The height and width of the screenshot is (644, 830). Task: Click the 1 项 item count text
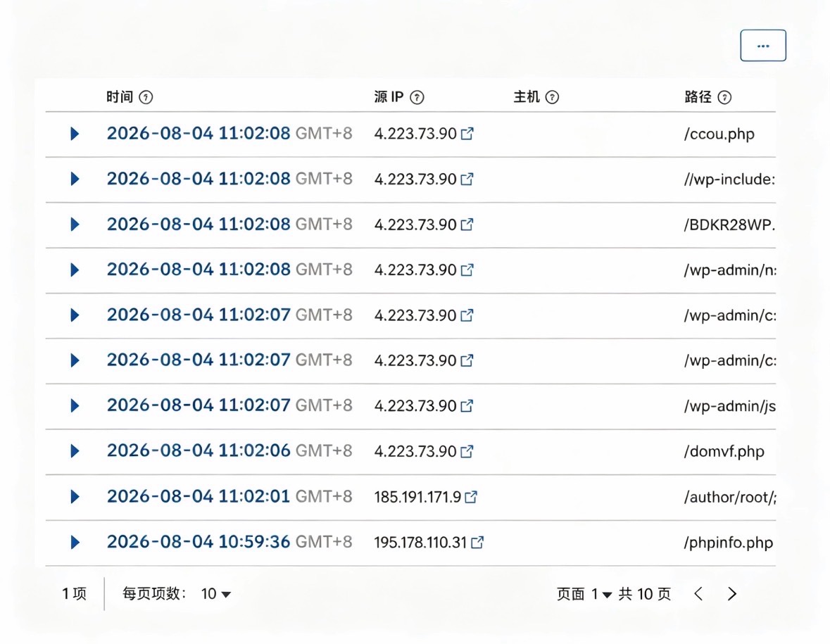tap(74, 594)
